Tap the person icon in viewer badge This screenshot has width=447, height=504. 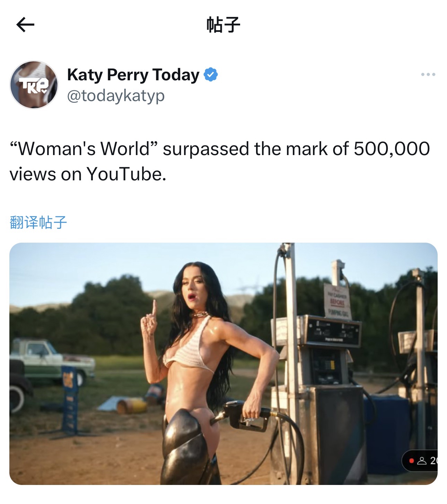[x=422, y=461]
